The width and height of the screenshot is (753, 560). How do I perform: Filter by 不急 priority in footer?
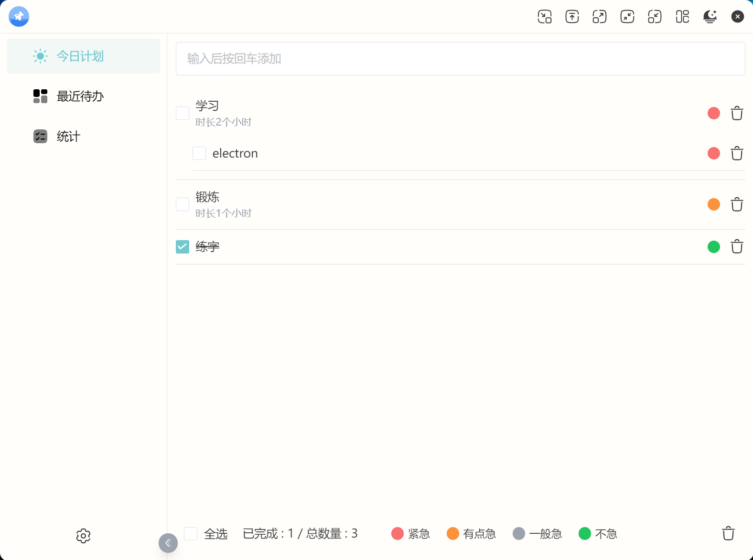598,534
